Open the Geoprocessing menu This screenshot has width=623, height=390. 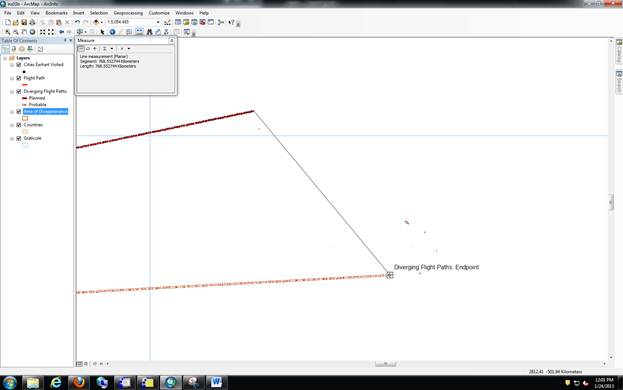pos(128,13)
